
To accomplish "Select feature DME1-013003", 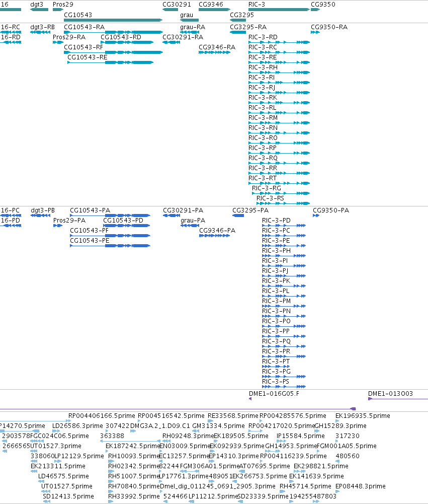I will 390,394.
